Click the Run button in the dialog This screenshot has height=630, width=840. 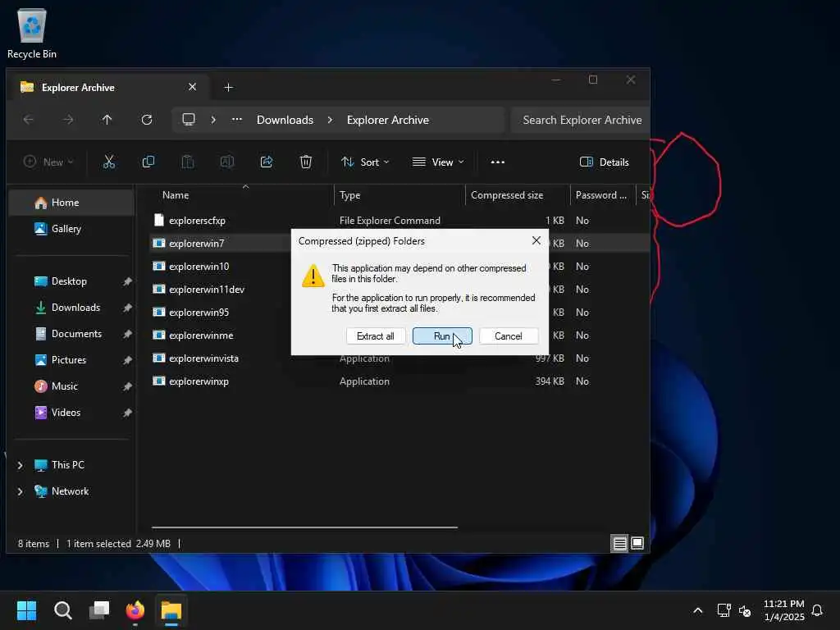coord(442,336)
